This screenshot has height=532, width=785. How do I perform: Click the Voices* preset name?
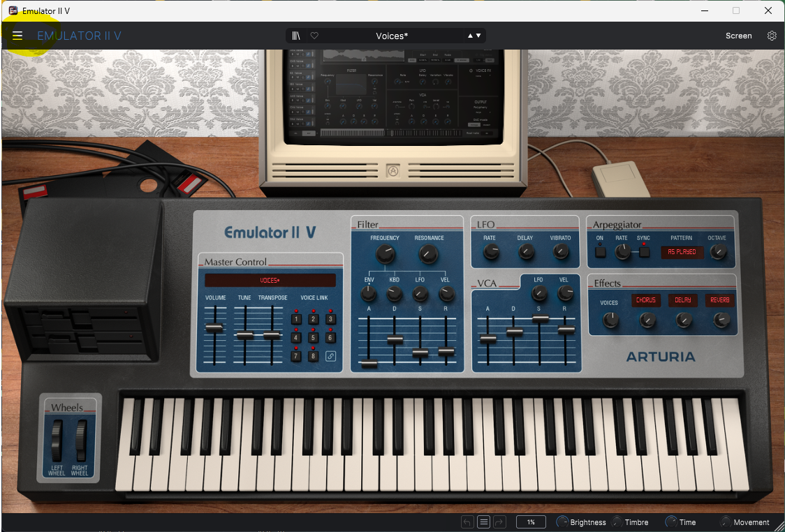pyautogui.click(x=392, y=36)
